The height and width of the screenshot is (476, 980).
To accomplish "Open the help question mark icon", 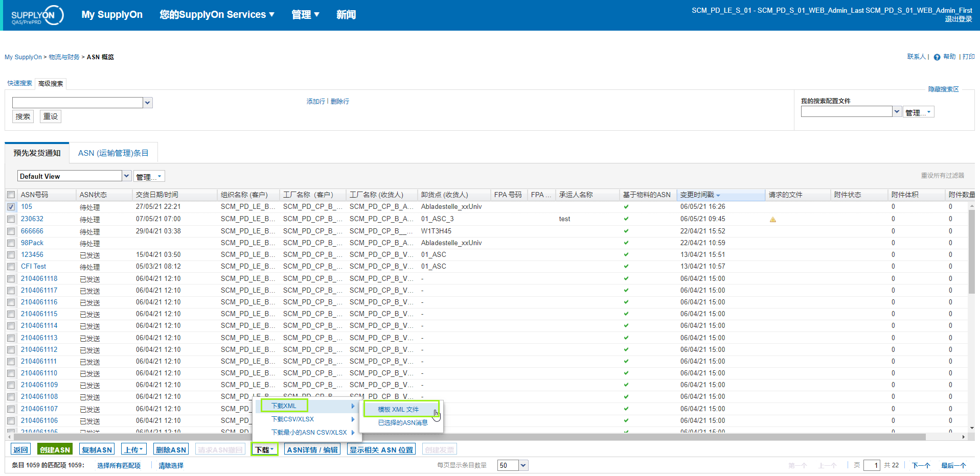I will [x=937, y=57].
